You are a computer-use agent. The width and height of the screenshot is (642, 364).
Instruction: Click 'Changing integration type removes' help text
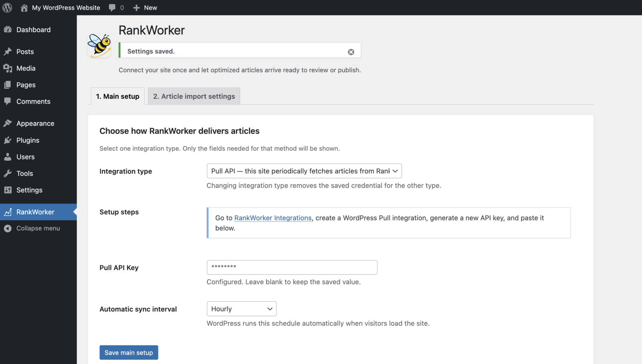click(x=324, y=185)
